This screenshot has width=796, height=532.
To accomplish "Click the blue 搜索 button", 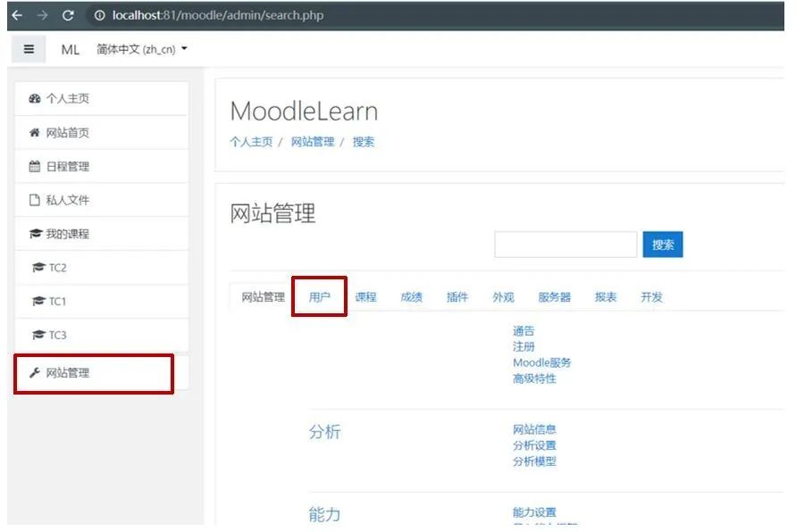I will [x=663, y=245].
